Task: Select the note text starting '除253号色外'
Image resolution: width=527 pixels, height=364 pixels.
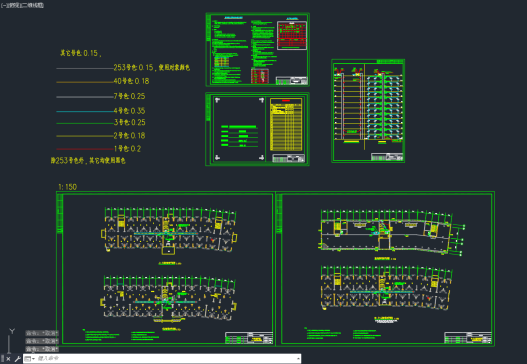Action: coord(88,161)
